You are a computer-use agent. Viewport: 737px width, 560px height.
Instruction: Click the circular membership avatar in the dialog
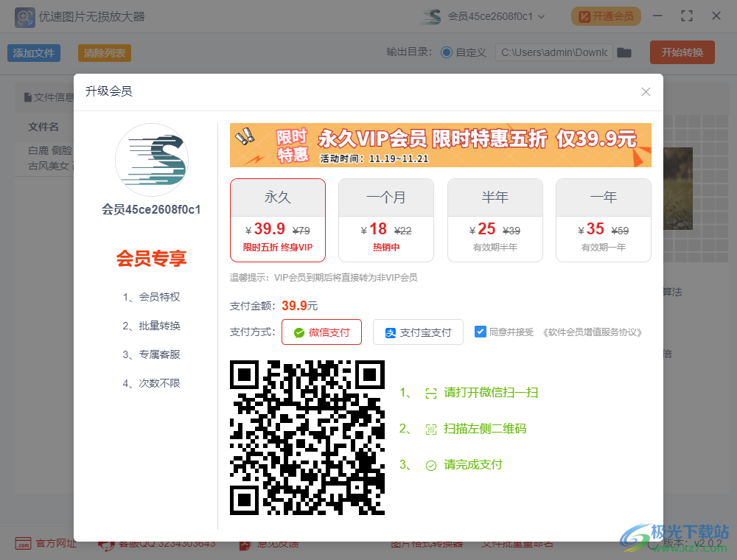[x=151, y=160]
